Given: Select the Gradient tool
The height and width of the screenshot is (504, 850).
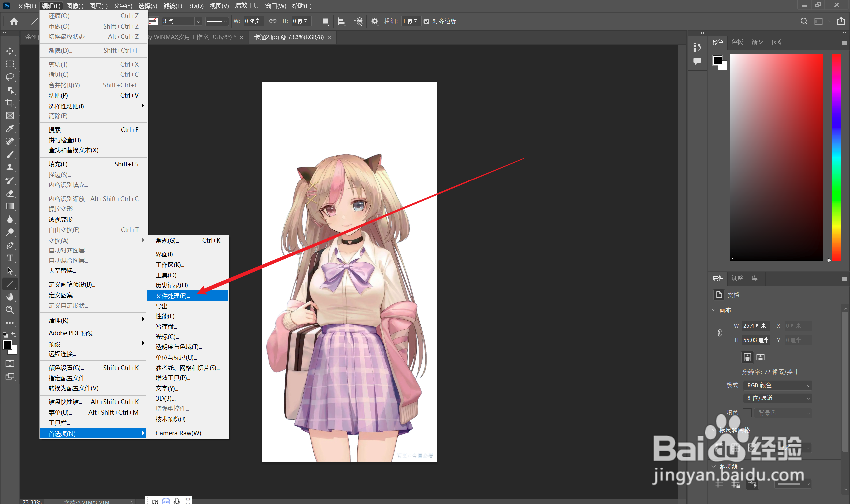Looking at the screenshot, I should [x=10, y=206].
